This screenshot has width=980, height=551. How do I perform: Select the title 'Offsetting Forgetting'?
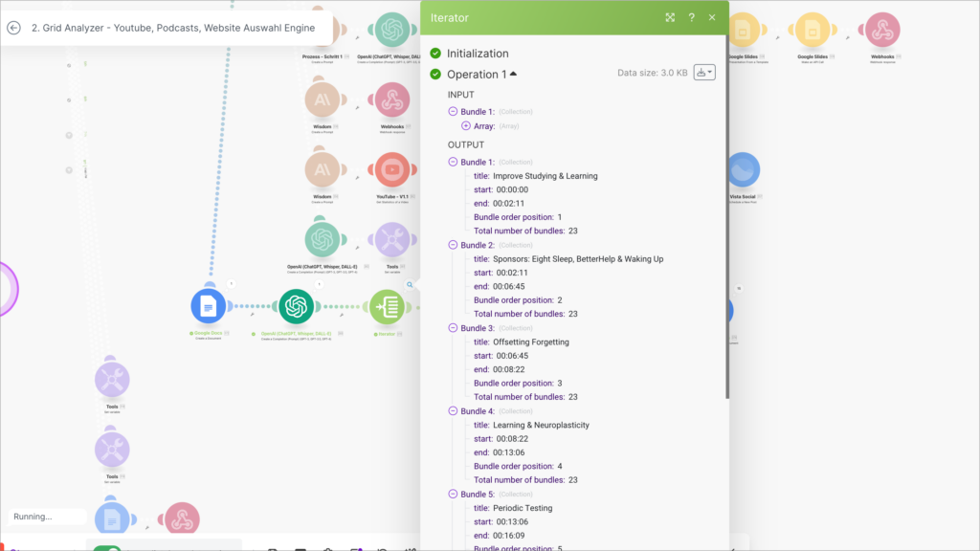point(530,342)
